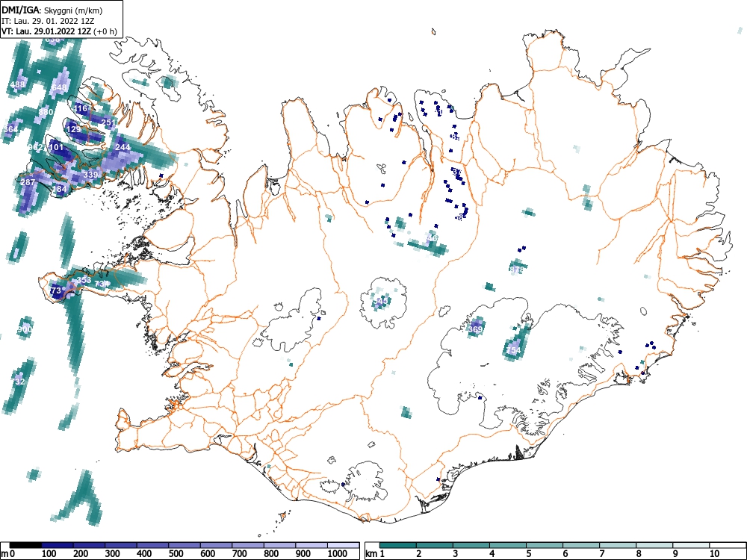Click the map value 545 on the central glacier

pos(381,301)
